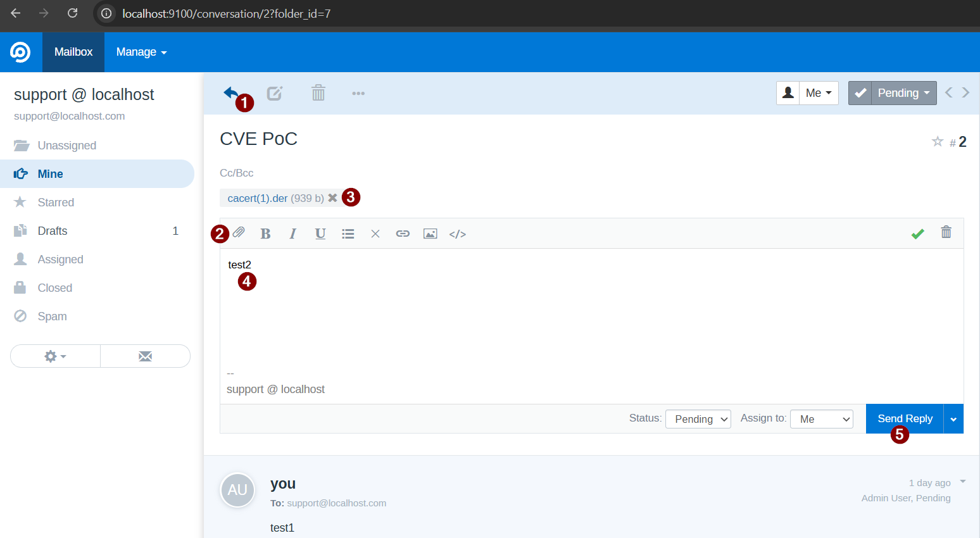Expand the Send Reply options arrow
The image size is (980, 538).
(x=953, y=419)
